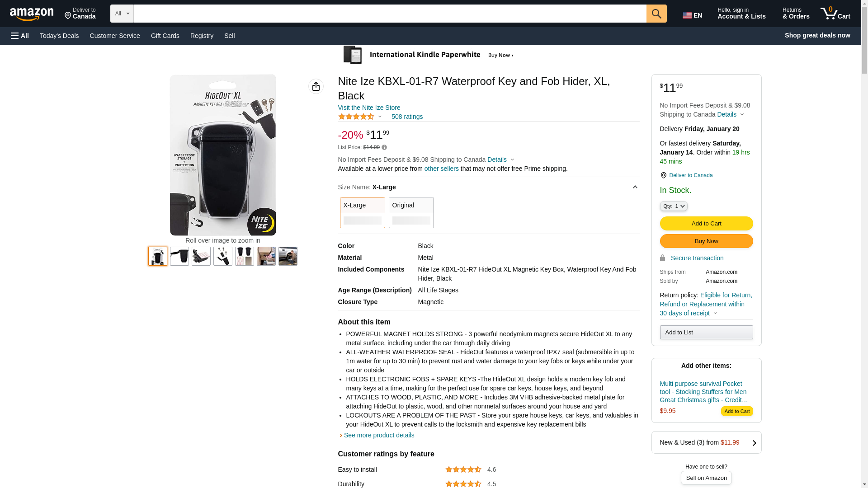Image resolution: width=868 pixels, height=488 pixels.
Task: Click the Amazon logo
Action: (32, 14)
